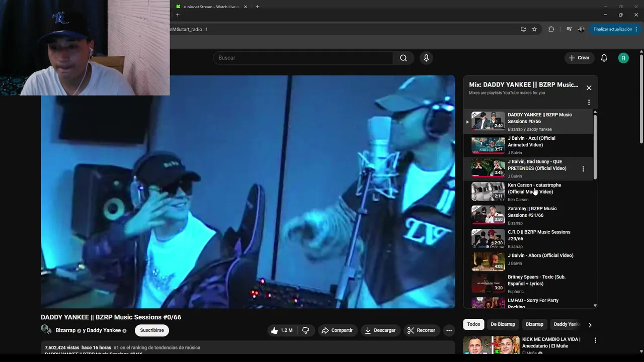Click the main video player area

tap(248, 192)
